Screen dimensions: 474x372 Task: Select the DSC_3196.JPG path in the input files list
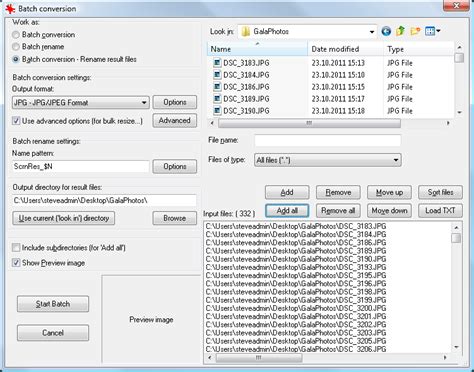click(x=296, y=283)
